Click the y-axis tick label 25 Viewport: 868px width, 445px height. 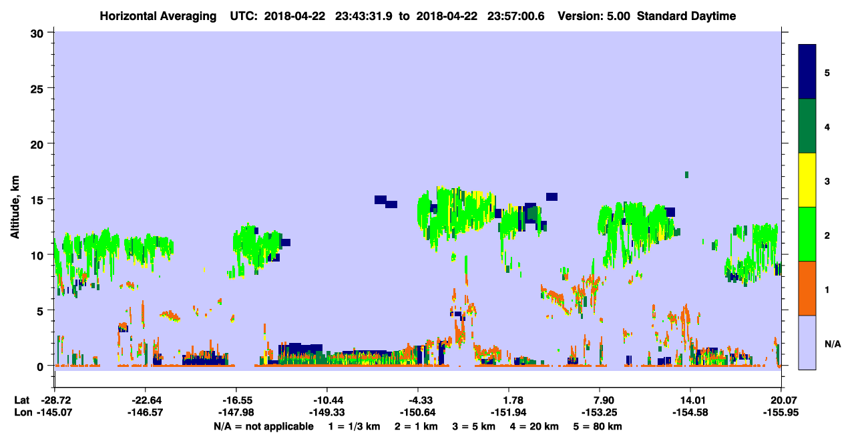tap(39, 89)
